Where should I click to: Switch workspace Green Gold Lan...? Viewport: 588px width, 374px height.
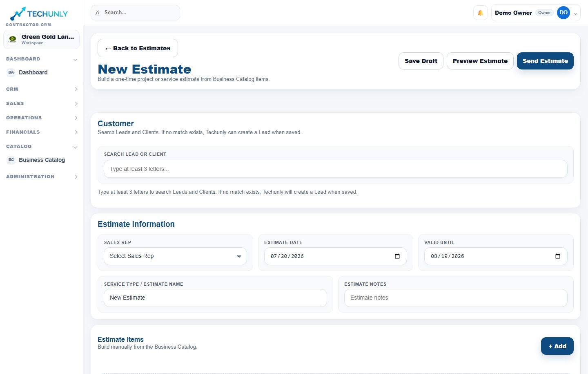41,39
